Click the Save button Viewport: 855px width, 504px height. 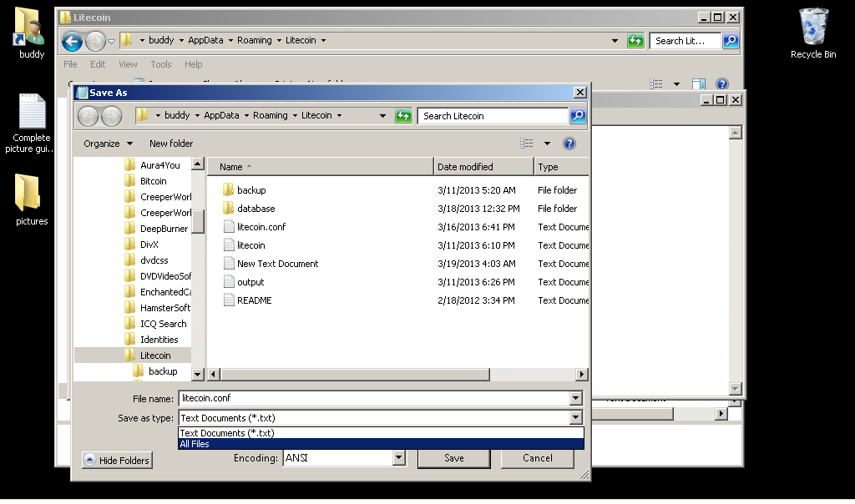[x=453, y=458]
